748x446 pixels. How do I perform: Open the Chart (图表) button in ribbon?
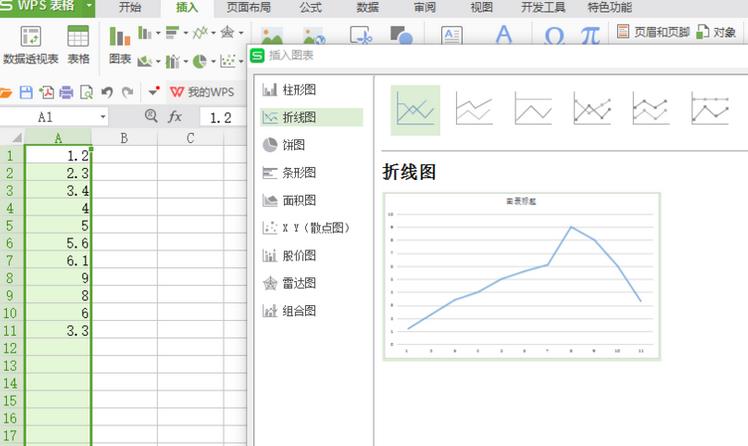pos(120,45)
